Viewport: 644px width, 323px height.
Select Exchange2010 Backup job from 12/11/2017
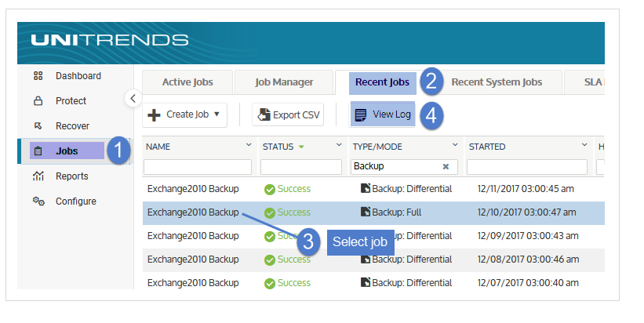click(x=193, y=189)
